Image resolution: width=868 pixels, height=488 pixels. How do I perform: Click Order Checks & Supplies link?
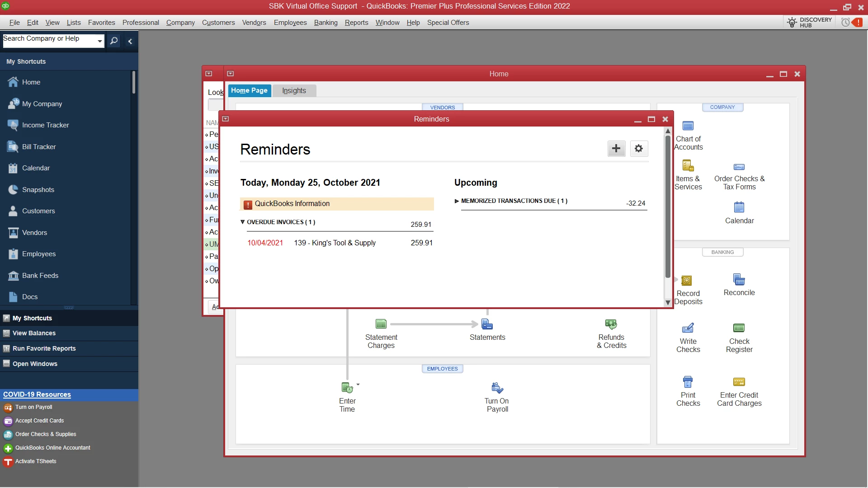[46, 434]
